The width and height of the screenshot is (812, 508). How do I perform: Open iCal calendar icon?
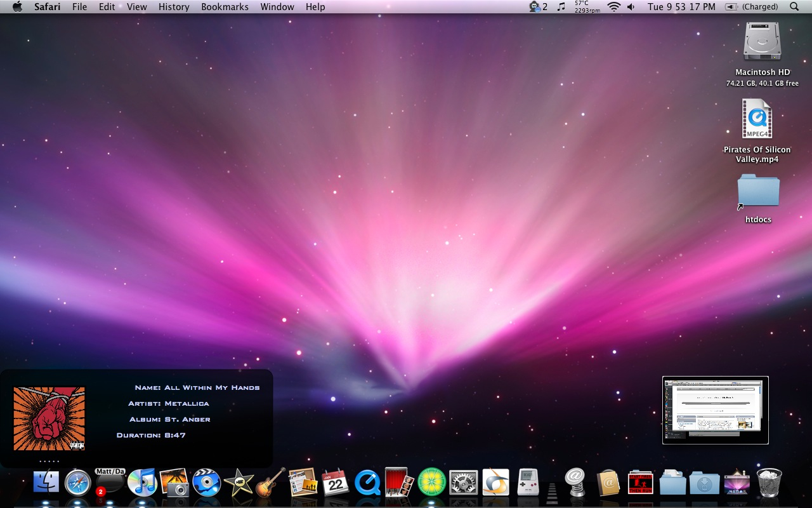point(335,483)
